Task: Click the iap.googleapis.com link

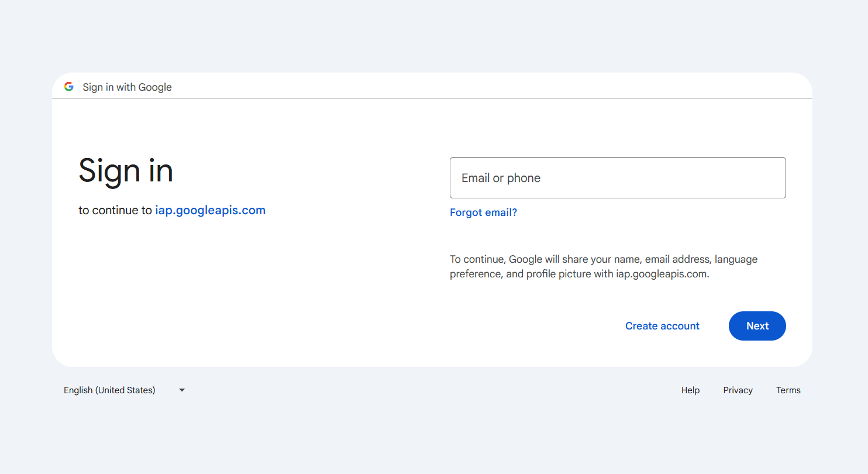Action: point(210,209)
